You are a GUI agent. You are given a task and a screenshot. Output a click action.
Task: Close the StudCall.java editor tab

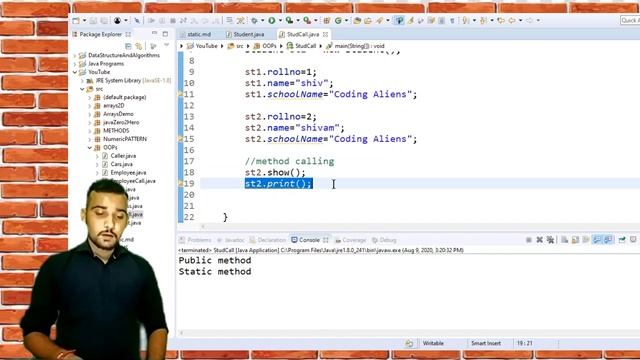point(325,34)
